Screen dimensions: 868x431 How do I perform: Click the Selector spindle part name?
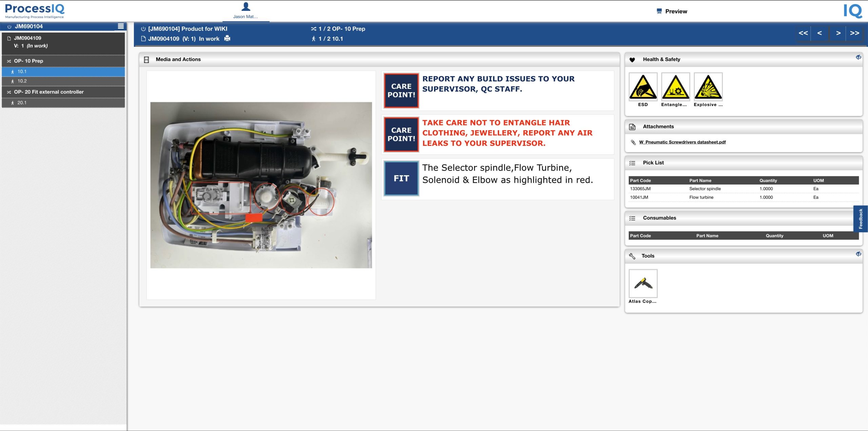[x=705, y=189]
